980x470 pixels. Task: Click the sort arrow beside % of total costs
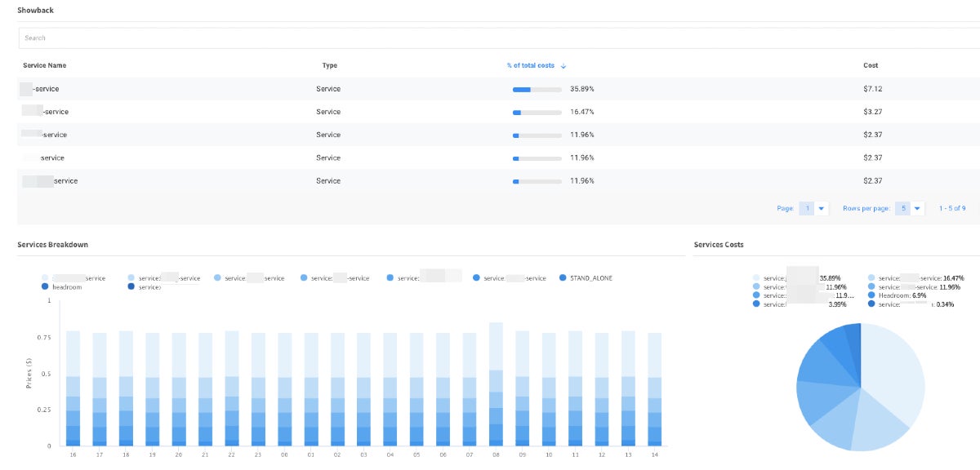pyautogui.click(x=563, y=66)
